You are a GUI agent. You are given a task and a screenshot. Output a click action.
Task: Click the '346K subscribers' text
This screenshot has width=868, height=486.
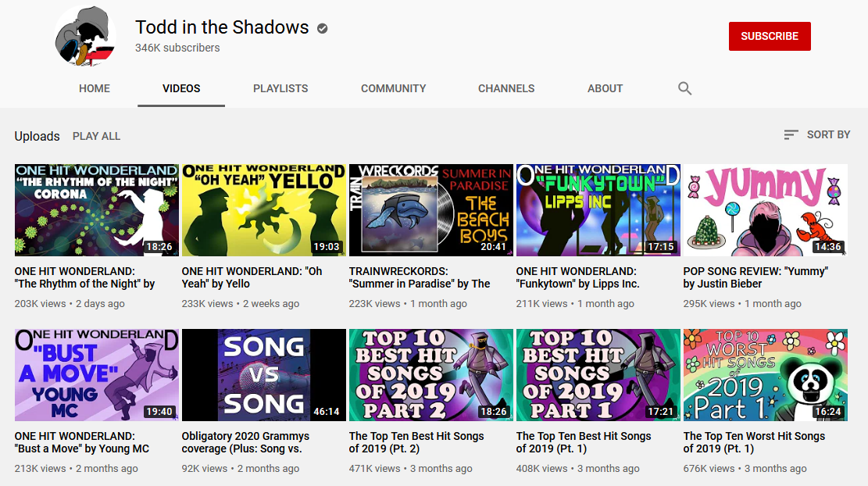[x=177, y=48]
